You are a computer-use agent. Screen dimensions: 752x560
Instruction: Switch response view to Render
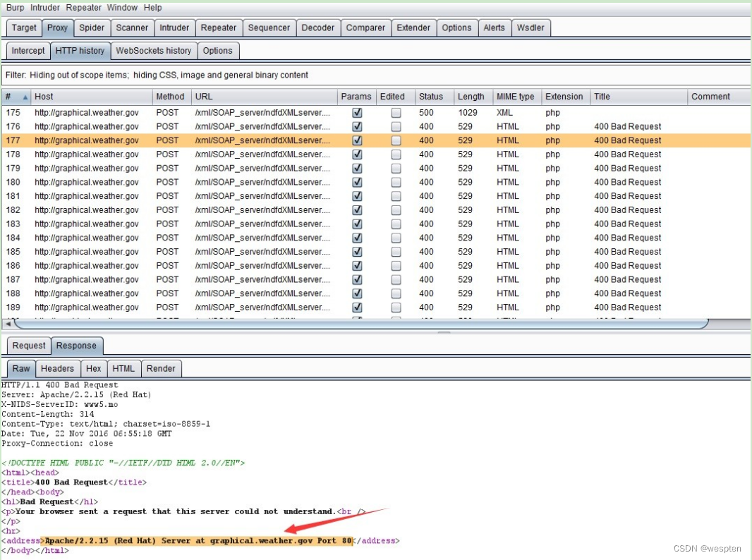click(x=161, y=368)
